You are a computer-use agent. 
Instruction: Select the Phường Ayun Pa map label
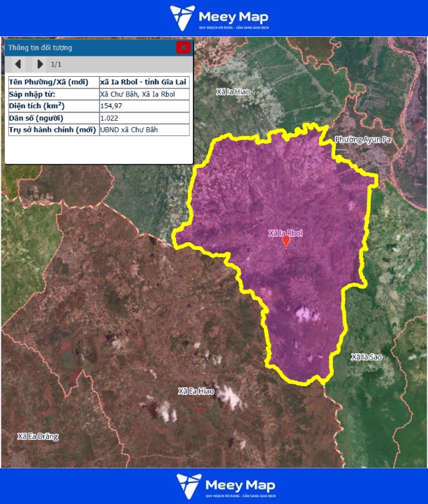362,140
